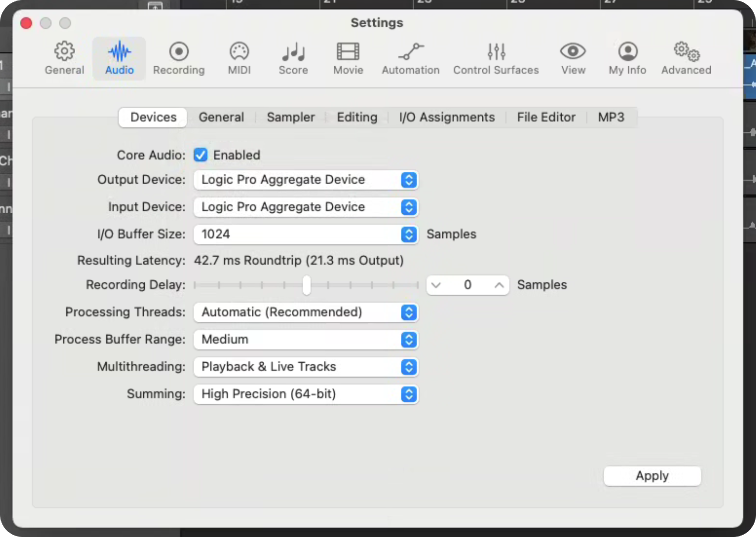Image resolution: width=756 pixels, height=537 pixels.
Task: Switch to the Devices tab
Action: tap(153, 117)
